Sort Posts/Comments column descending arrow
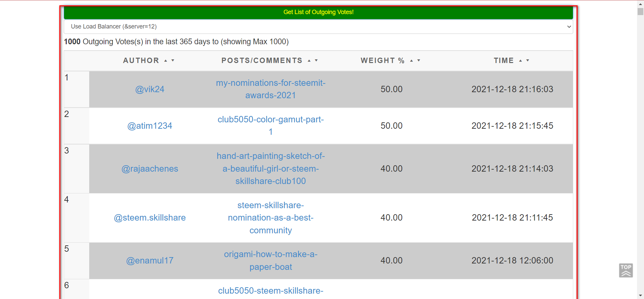Viewport: 644px width, 299px height. point(316,61)
